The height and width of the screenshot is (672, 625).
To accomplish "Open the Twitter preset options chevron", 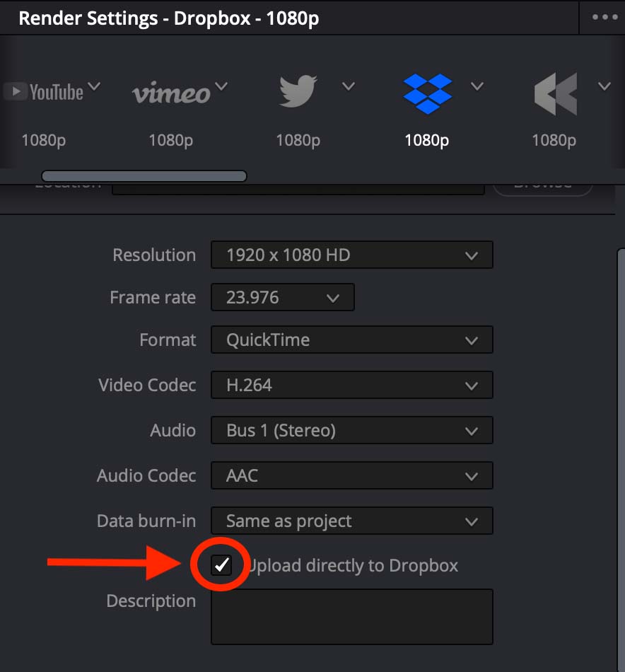I will (349, 86).
